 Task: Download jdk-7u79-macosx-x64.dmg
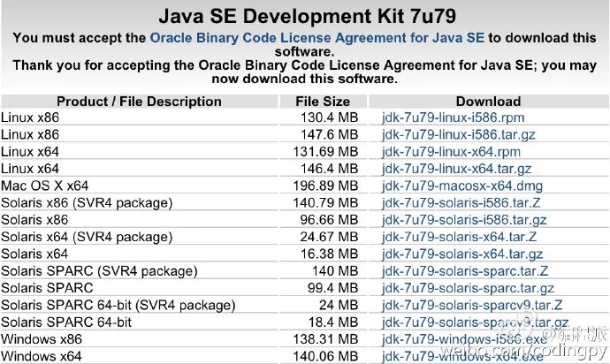pos(462,186)
